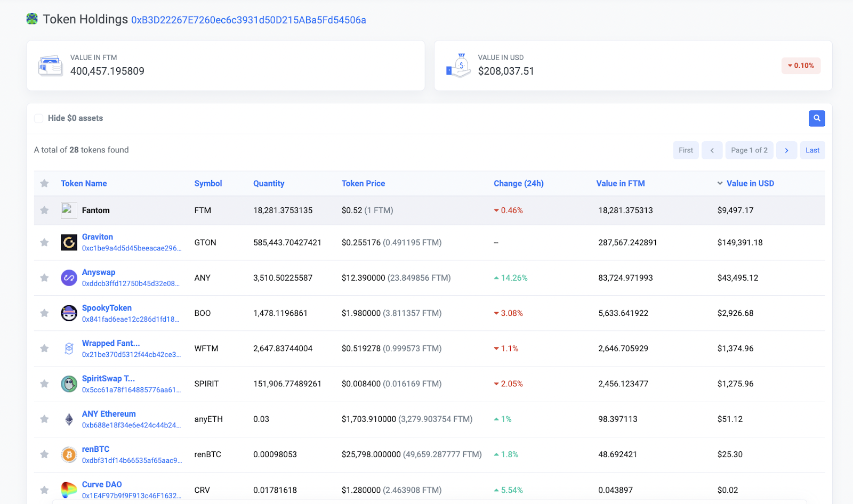853x504 pixels.
Task: Click the $208,037.51 USD value
Action: 506,71
